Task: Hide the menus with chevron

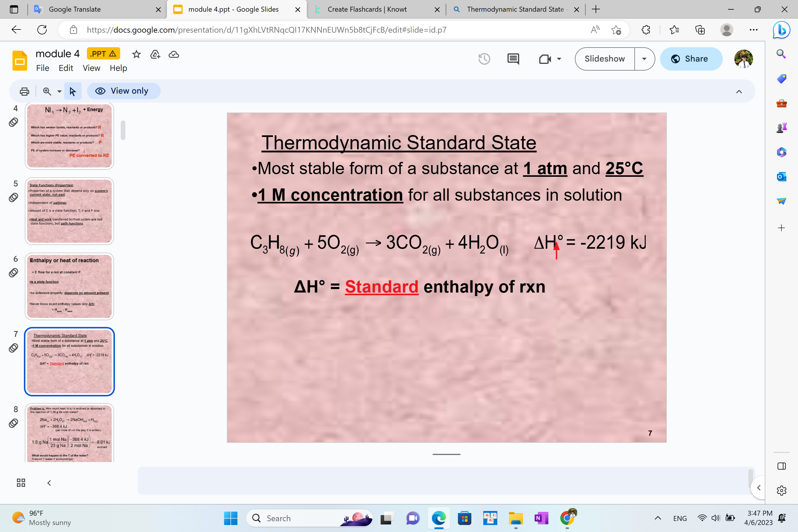Action: (739, 92)
